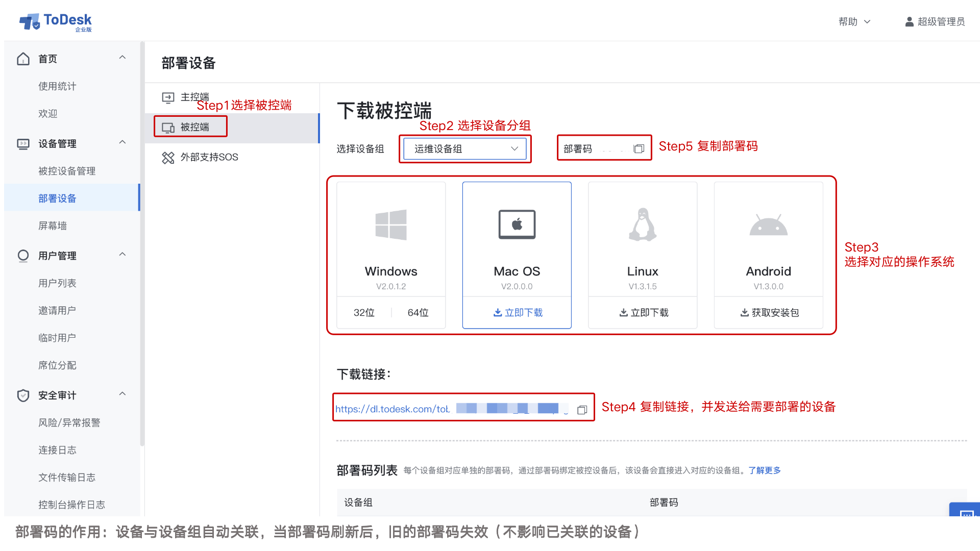980x551 pixels.
Task: Copy the 部署码 with the copy icon
Action: [639, 149]
